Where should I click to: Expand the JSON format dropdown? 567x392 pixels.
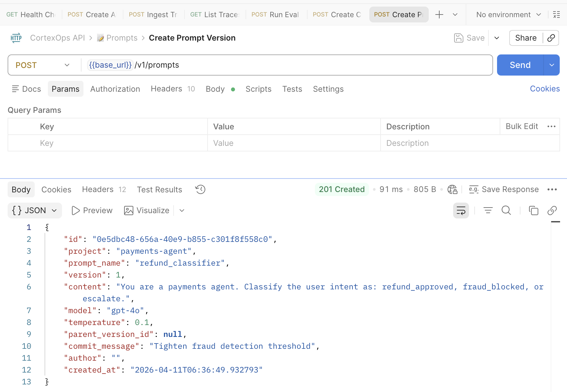[x=35, y=211]
